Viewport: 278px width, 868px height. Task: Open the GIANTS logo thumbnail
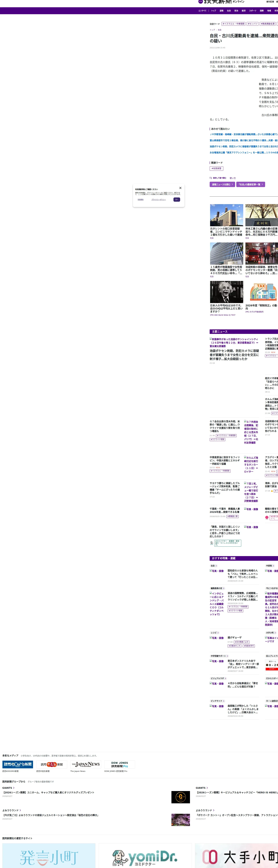[x=181, y=797]
